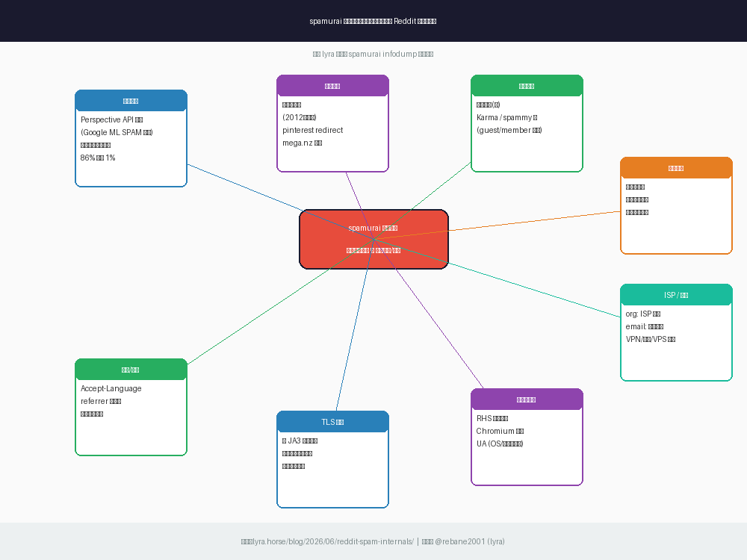Click the 'spamurai … Reddit' title in top banner
The height and width of the screenshot is (560, 747).
click(373, 21)
